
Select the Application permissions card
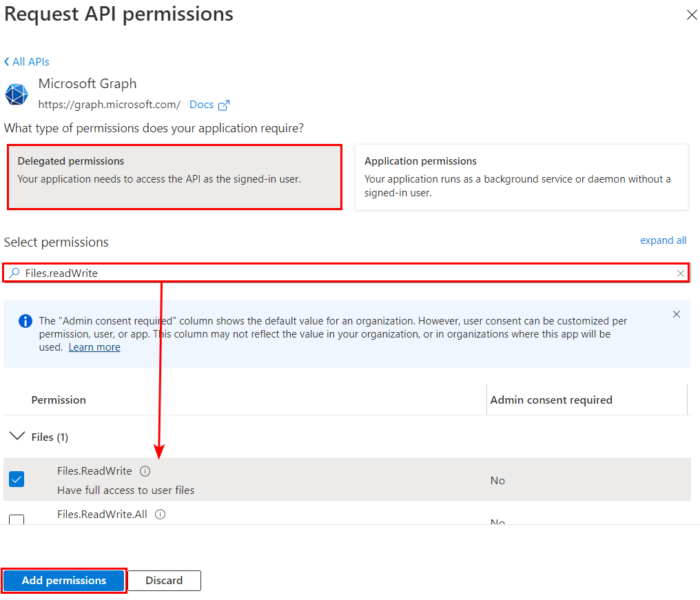[x=521, y=177]
